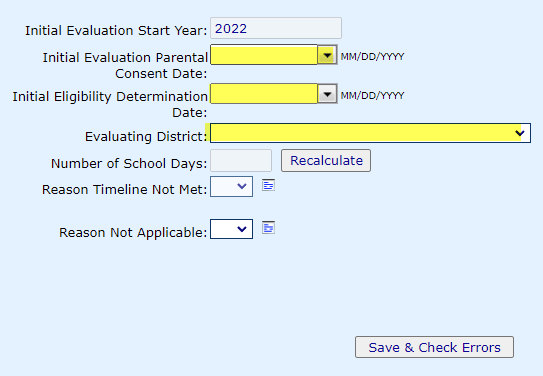Click the Reason Not Applicable label
The height and width of the screenshot is (376, 543).
point(133,233)
